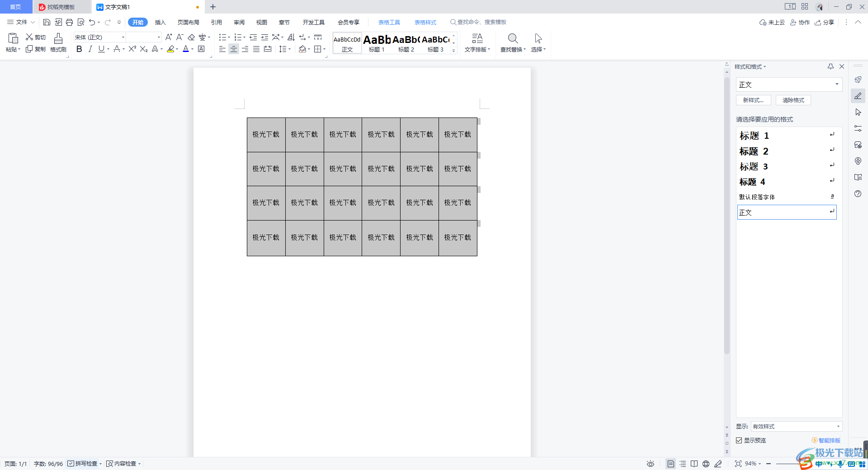
Task: Uncheck the 显示预览 checkbox
Action: (x=739, y=440)
